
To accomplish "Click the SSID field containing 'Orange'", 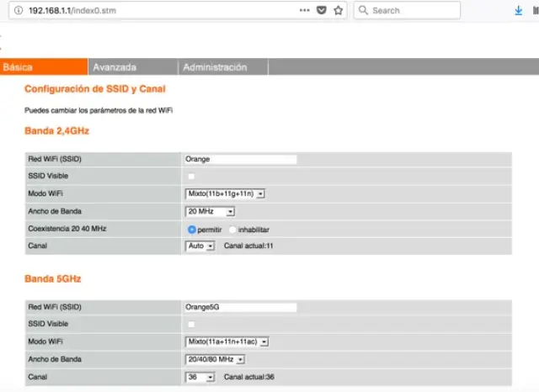I will click(240, 158).
